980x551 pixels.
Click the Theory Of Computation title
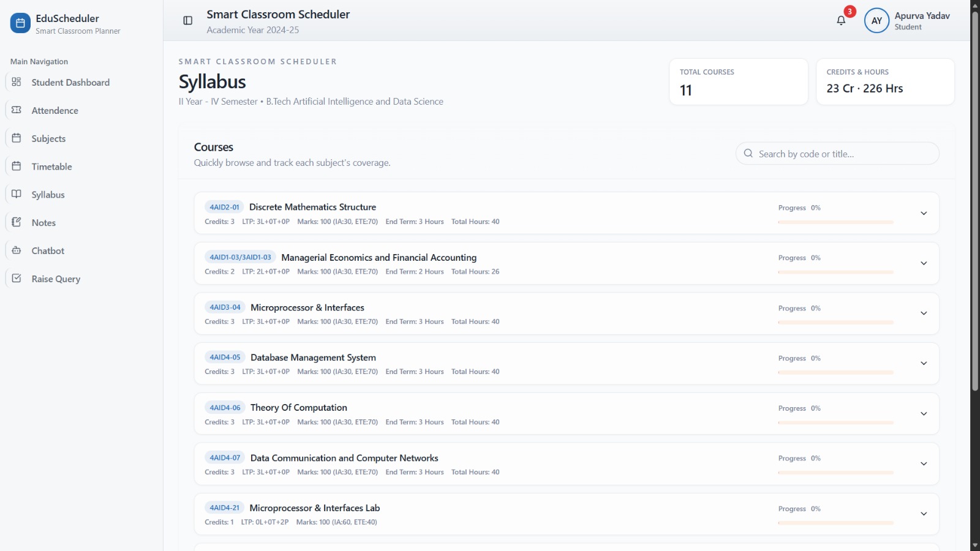(x=299, y=408)
